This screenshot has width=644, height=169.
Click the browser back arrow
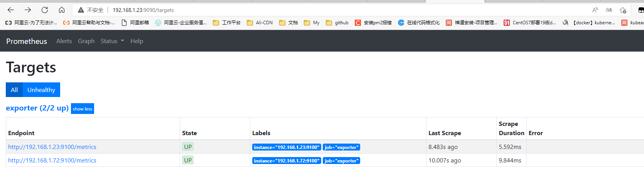click(x=11, y=10)
